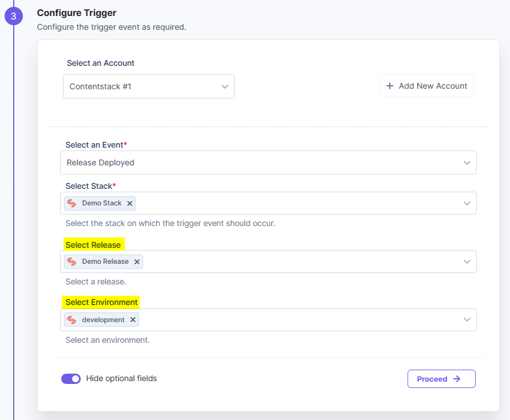Click the Proceed button
510x420 pixels.
tap(441, 379)
